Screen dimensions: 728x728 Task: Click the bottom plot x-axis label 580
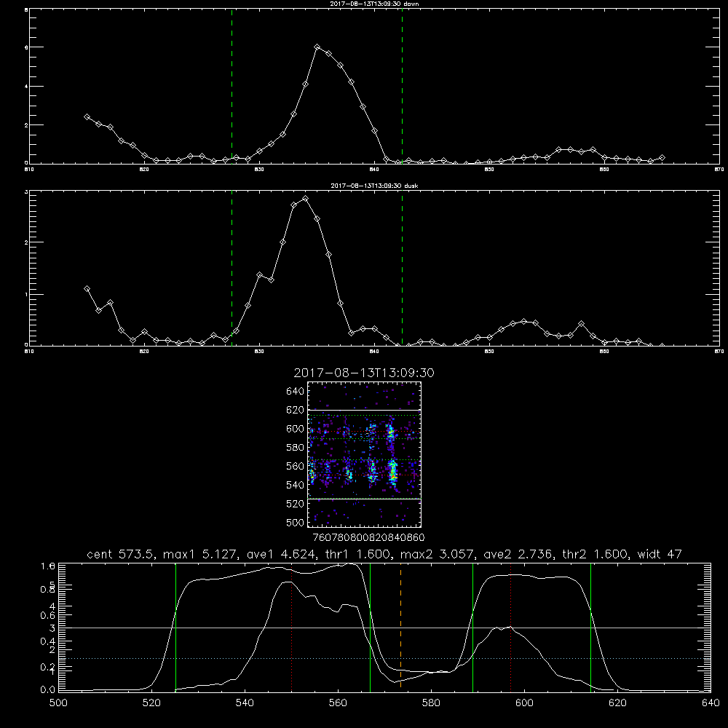pyautogui.click(x=431, y=703)
